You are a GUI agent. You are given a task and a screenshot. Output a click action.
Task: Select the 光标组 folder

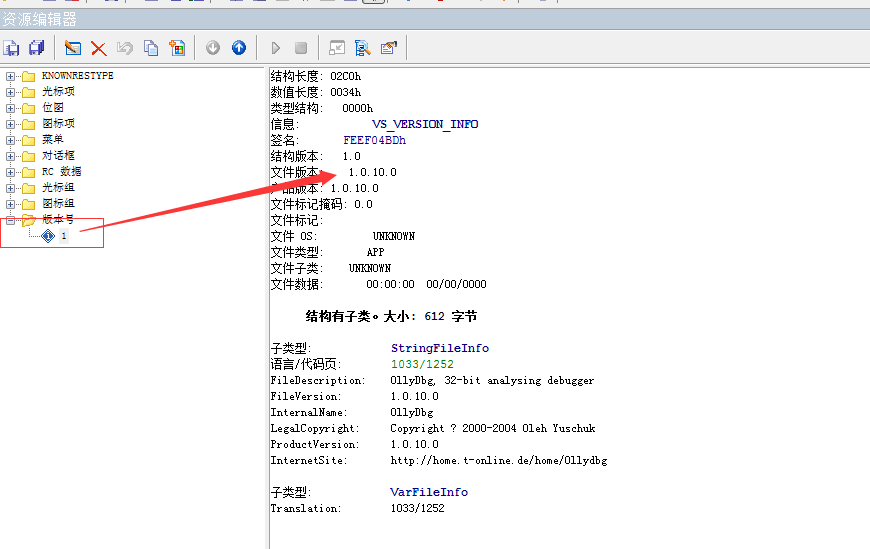(x=58, y=188)
